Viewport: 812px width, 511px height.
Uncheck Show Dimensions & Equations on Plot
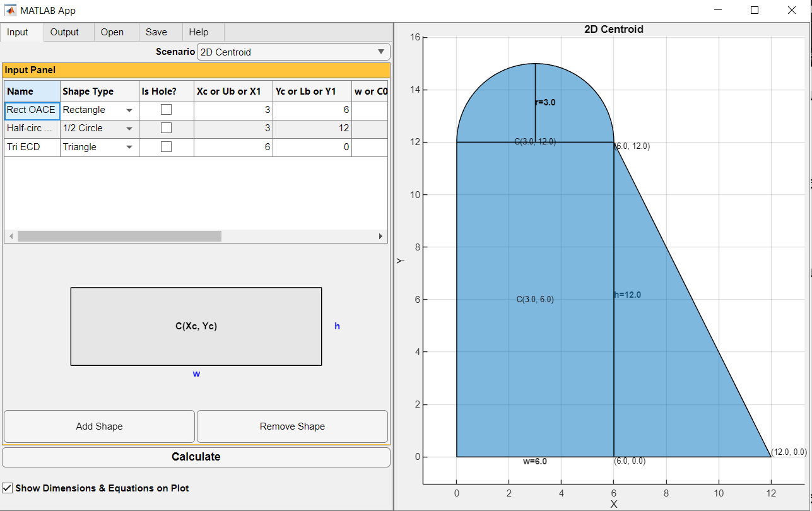[8, 488]
